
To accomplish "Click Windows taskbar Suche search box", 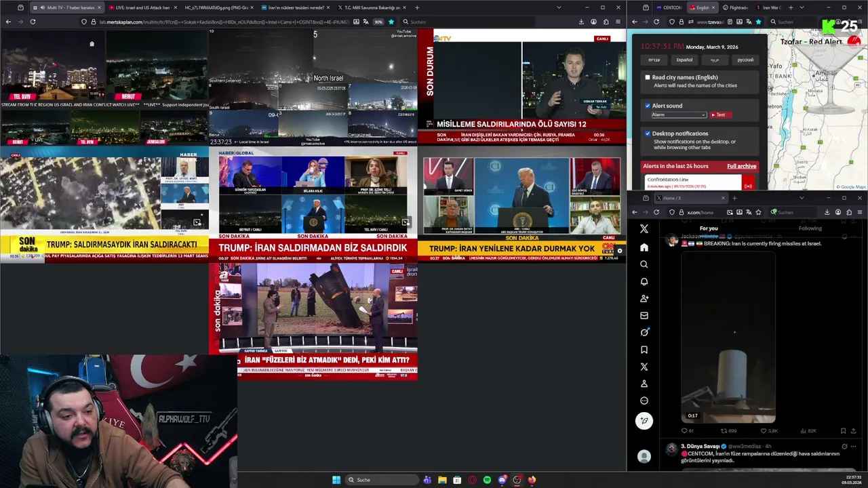I will (x=380, y=480).
